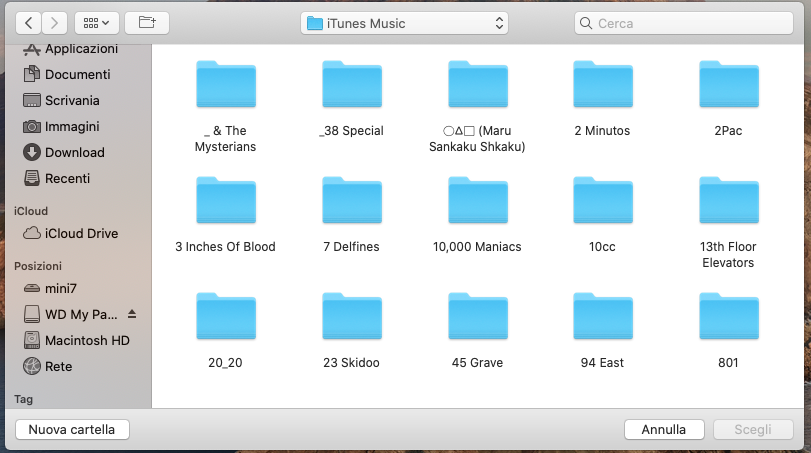Click the "2Pac" folder name label
Viewport: 811px width, 453px height.
coord(728,131)
